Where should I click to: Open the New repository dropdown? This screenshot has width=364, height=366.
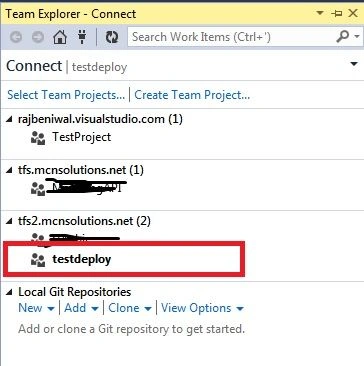coord(36,308)
